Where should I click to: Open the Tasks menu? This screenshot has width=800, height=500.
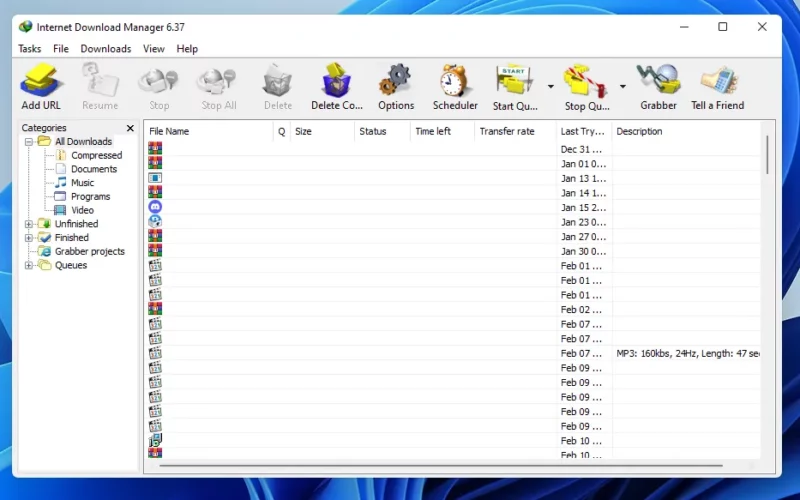(x=30, y=48)
